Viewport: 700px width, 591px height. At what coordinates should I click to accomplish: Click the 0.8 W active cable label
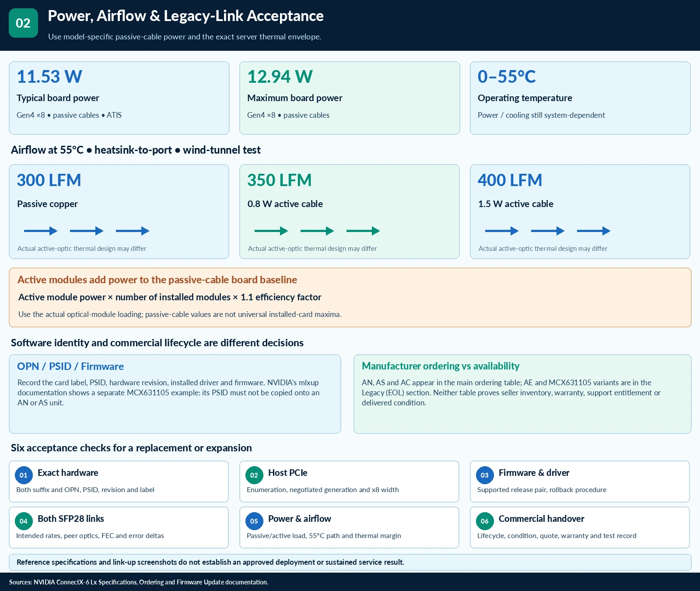[x=285, y=204]
